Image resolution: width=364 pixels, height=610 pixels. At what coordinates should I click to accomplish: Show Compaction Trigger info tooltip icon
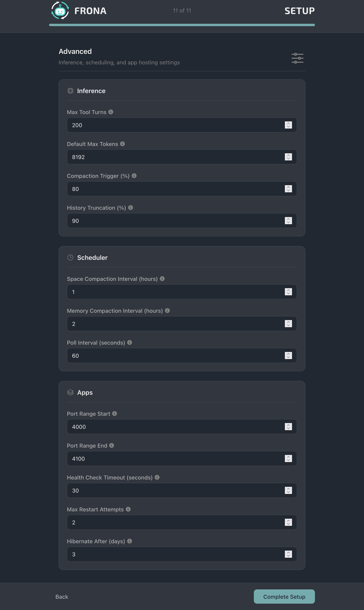click(134, 176)
